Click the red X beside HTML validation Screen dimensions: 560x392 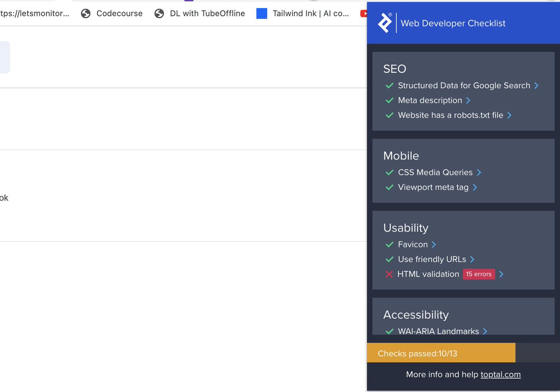pos(390,274)
